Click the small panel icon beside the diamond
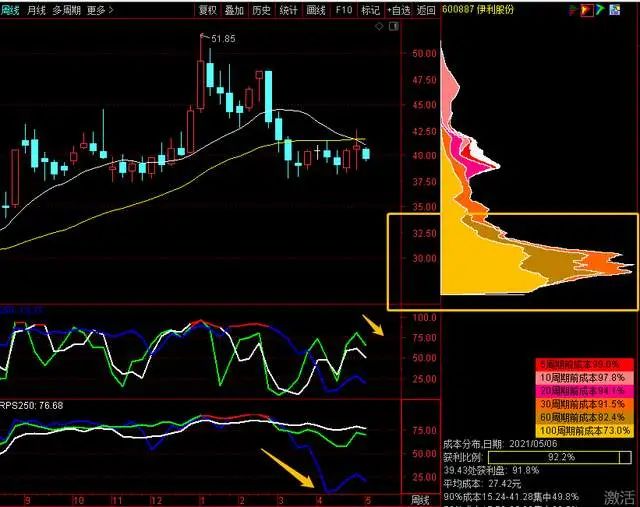This screenshot has width=640, height=507. point(394,27)
